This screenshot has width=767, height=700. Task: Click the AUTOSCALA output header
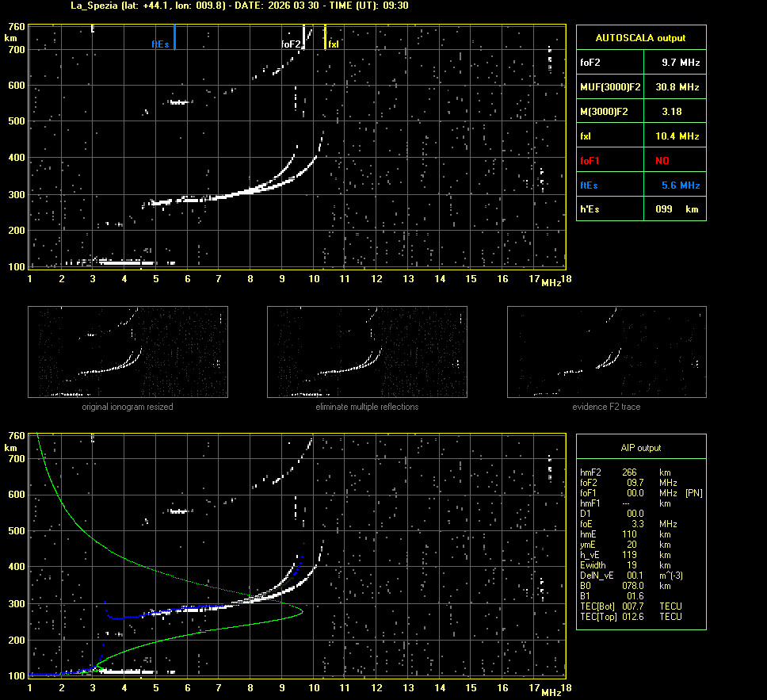pyautogui.click(x=640, y=37)
